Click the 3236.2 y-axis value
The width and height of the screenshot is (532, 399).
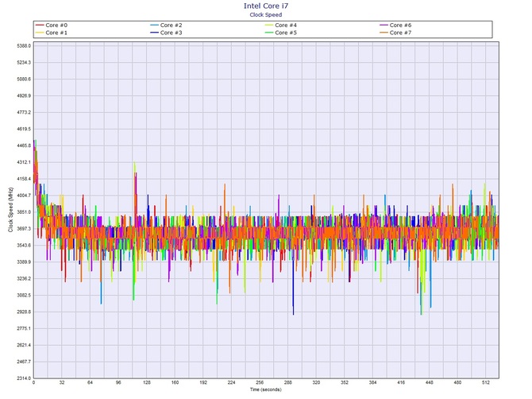[x=24, y=279]
